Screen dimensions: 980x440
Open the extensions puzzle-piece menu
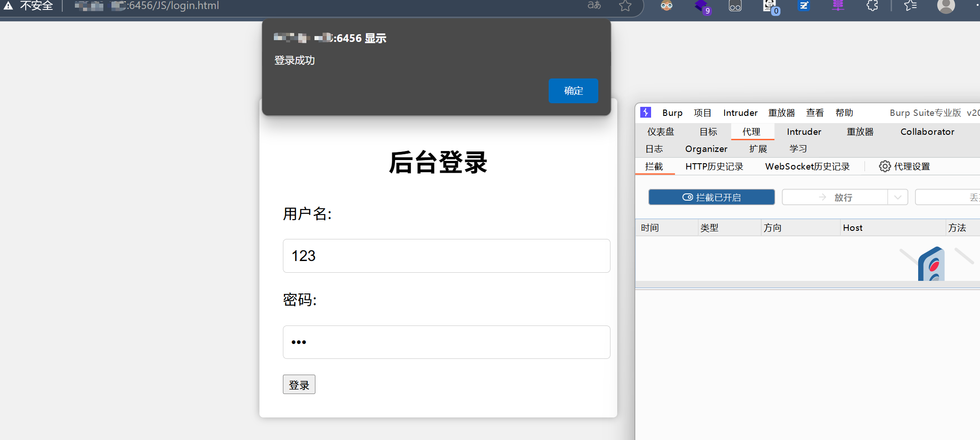pos(873,5)
